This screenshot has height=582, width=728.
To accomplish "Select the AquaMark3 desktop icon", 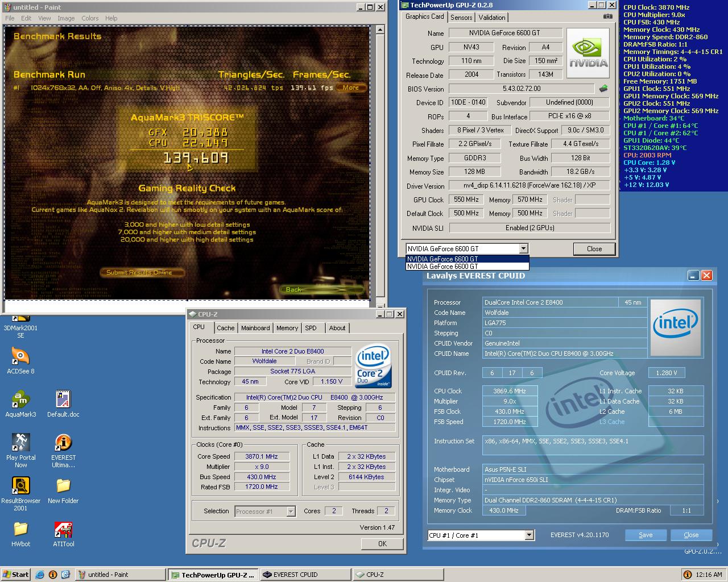I will point(20,404).
